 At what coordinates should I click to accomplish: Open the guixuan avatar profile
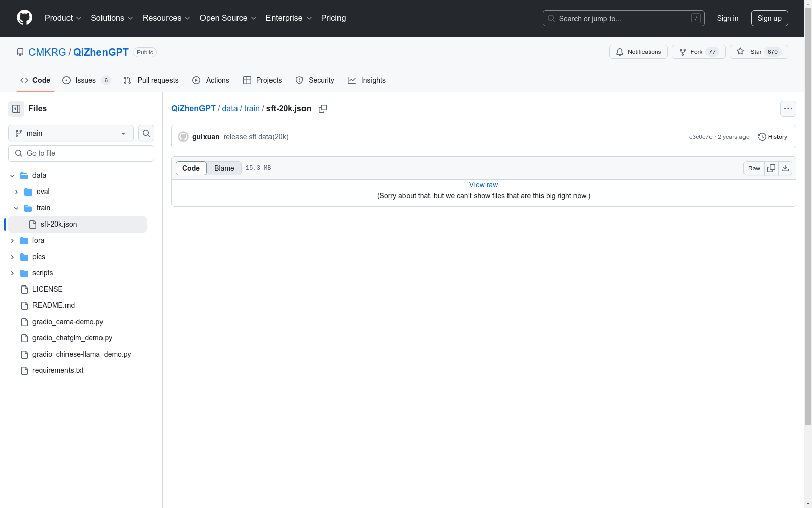pos(183,137)
